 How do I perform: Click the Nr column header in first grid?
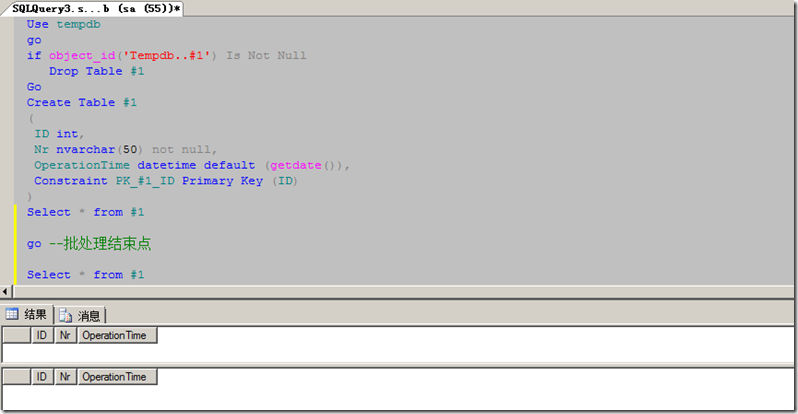[65, 335]
